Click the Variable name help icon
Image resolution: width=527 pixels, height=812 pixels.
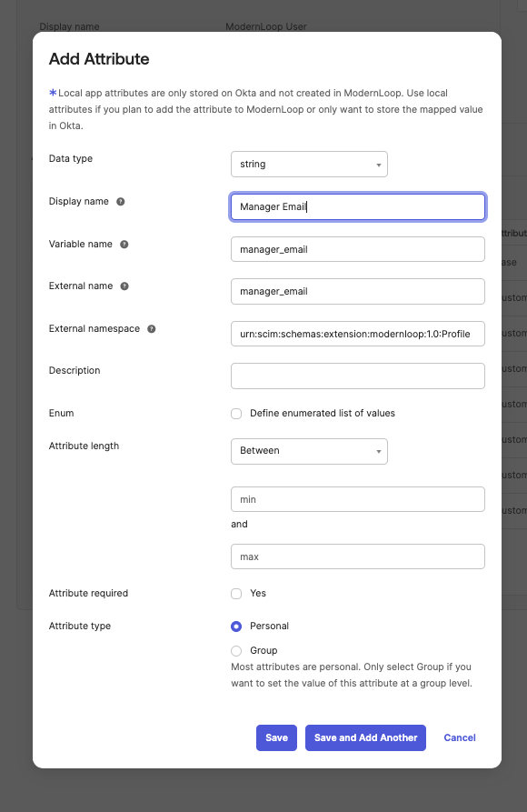[x=124, y=245]
